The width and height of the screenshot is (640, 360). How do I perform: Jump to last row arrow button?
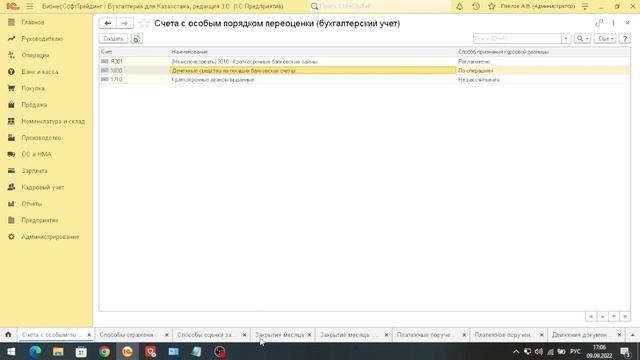(x=625, y=316)
